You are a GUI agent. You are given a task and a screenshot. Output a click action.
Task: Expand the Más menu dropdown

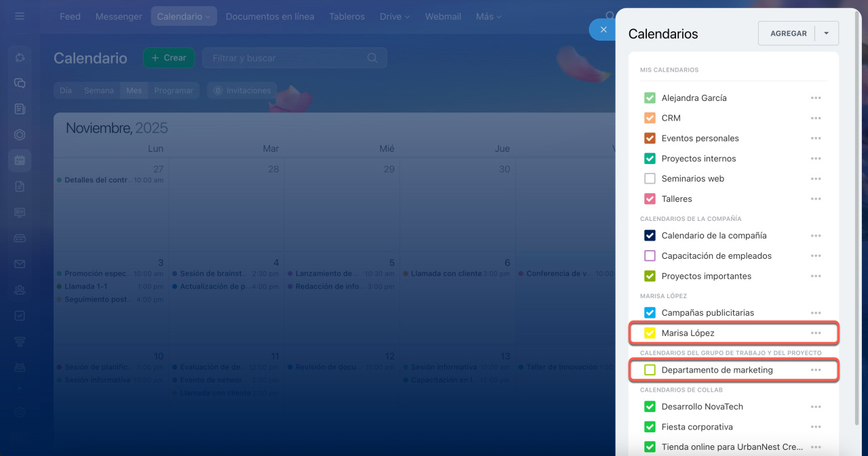[488, 16]
